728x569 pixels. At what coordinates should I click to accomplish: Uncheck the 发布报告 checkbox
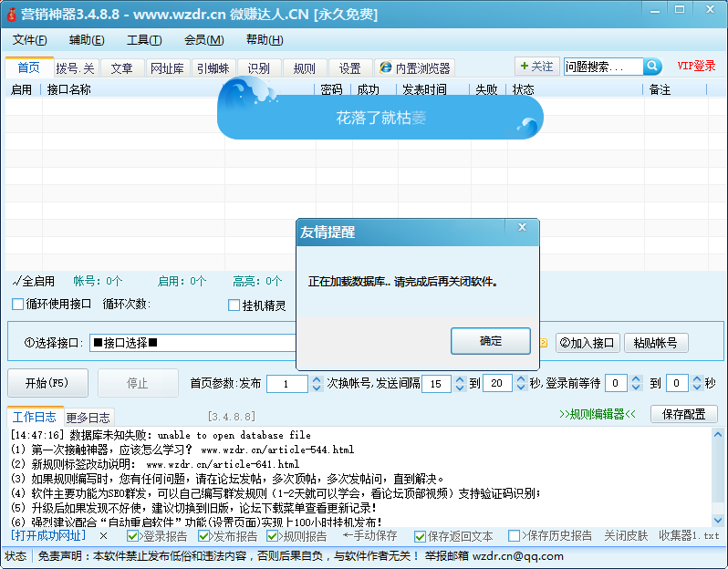coord(203,536)
